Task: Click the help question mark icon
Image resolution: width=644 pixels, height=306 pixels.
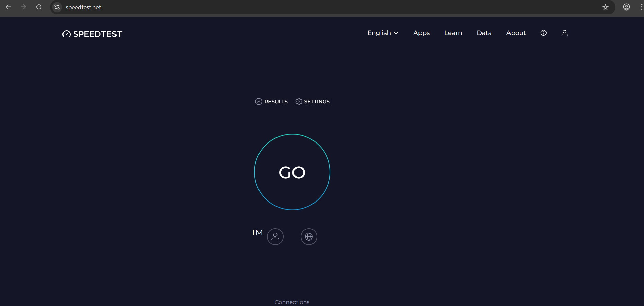Action: click(543, 33)
